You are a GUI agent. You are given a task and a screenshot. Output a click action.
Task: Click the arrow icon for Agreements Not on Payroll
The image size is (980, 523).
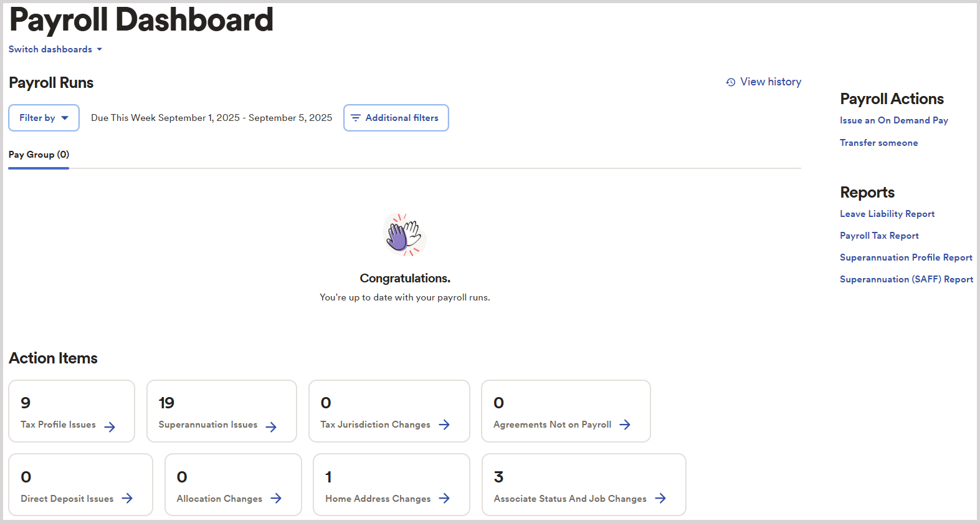pyautogui.click(x=625, y=425)
